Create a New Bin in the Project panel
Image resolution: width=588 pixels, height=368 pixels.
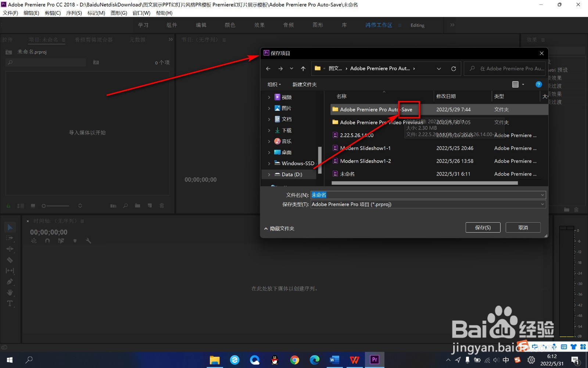tap(137, 206)
